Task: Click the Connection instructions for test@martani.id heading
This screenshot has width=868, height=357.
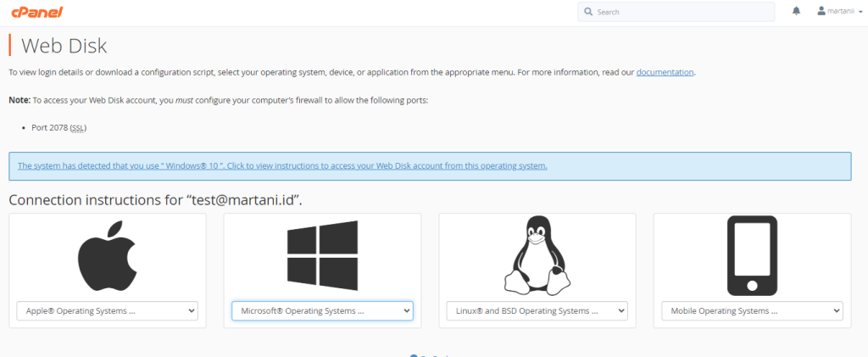Action: click(156, 200)
